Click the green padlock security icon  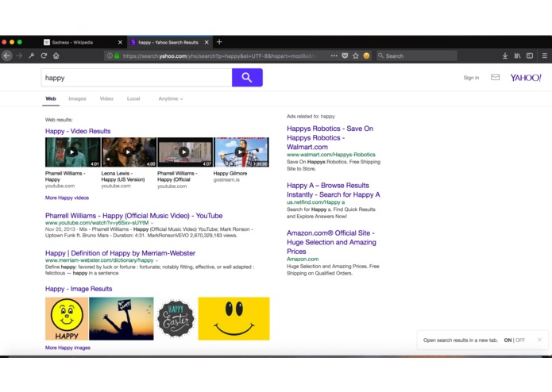117,56
